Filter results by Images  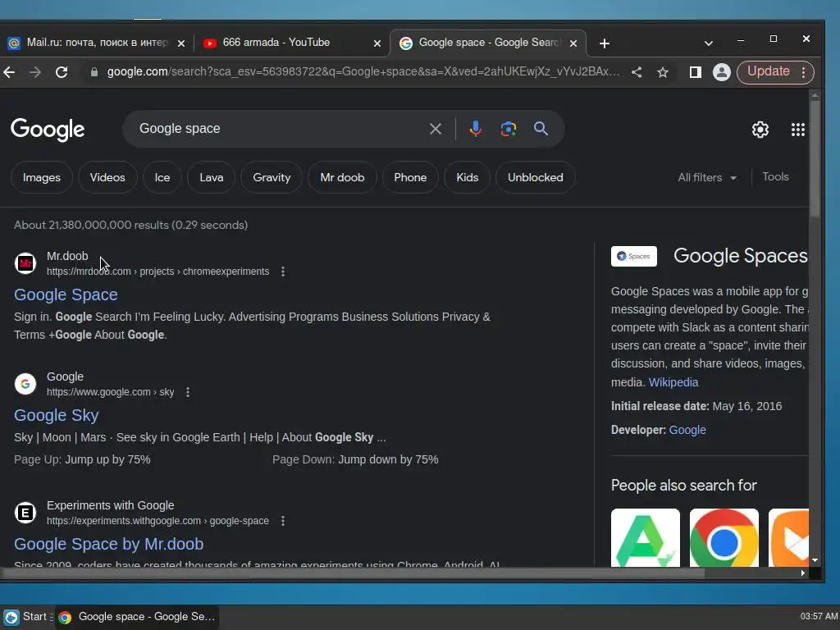(41, 177)
